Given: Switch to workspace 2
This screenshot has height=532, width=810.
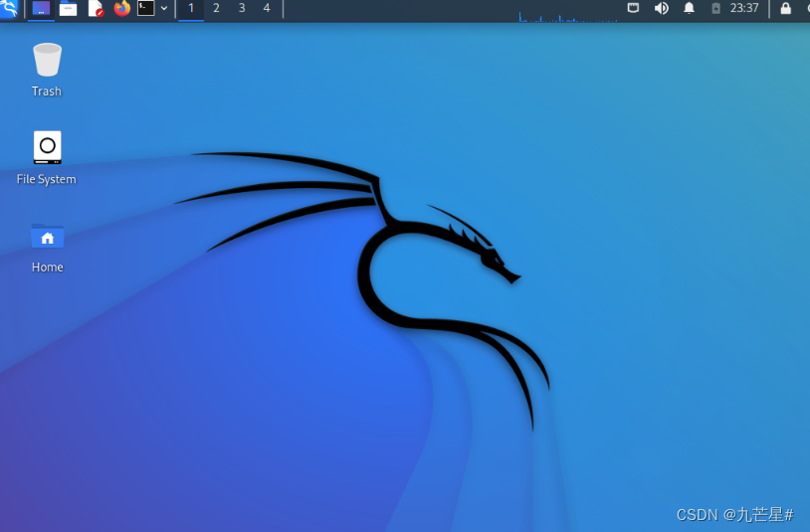Looking at the screenshot, I should [217, 8].
